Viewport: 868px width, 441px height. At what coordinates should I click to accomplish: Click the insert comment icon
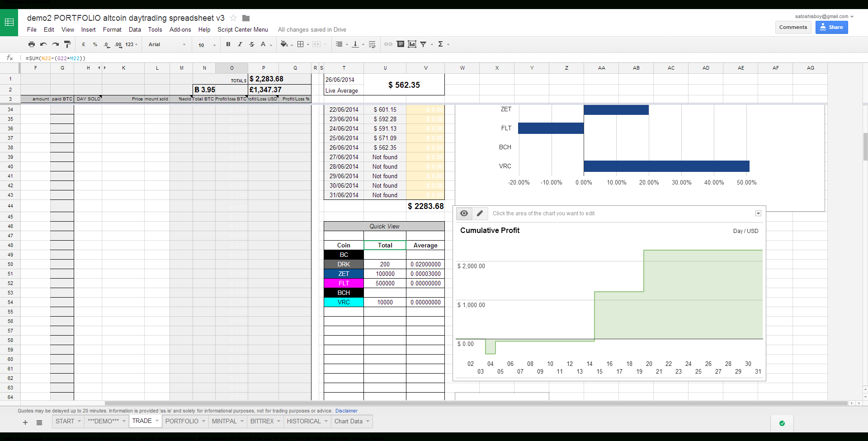click(400, 44)
